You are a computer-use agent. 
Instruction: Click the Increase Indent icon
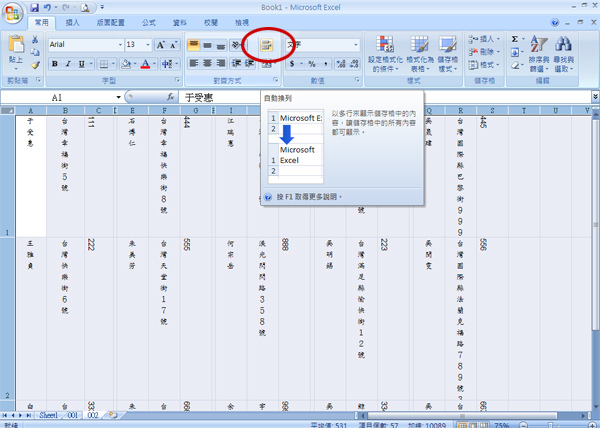coord(249,63)
